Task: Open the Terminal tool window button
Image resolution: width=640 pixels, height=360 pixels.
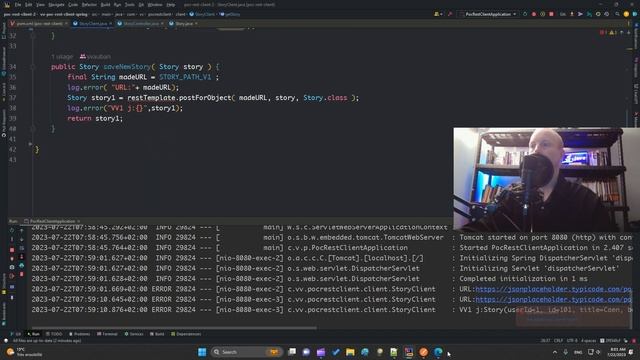Action: pyautogui.click(x=107, y=334)
